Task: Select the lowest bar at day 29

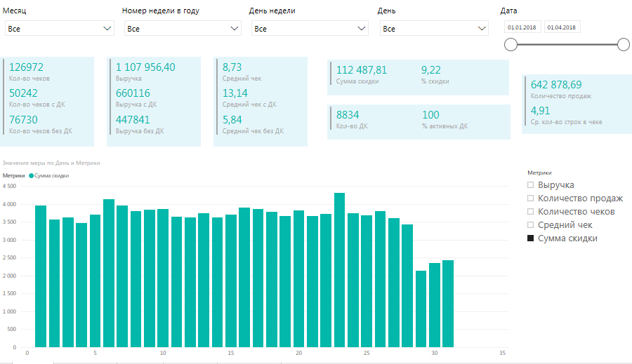Action: pyautogui.click(x=421, y=309)
